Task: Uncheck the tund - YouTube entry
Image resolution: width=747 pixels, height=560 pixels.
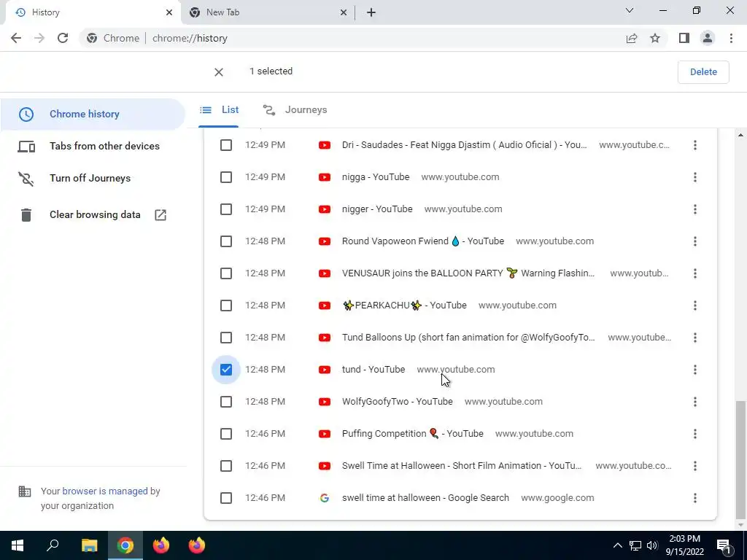Action: 226,370
